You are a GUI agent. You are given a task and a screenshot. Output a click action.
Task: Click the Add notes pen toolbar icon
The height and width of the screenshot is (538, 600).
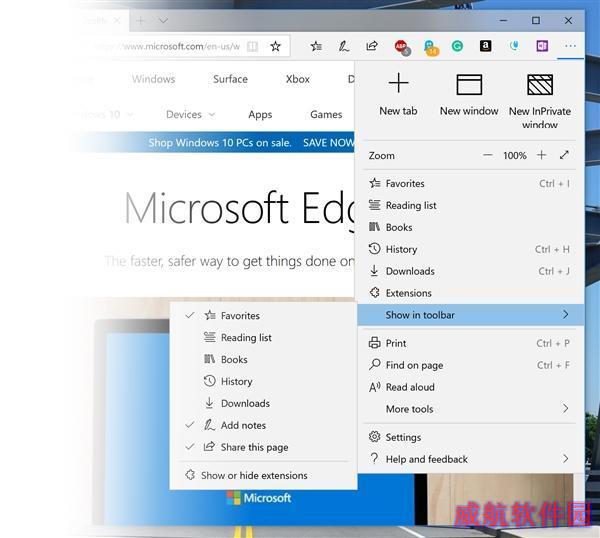344,46
